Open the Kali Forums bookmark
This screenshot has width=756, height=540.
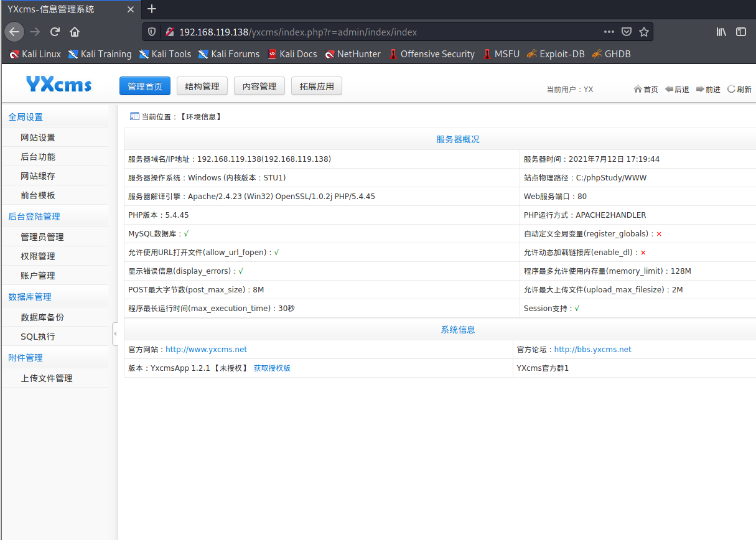coord(229,54)
